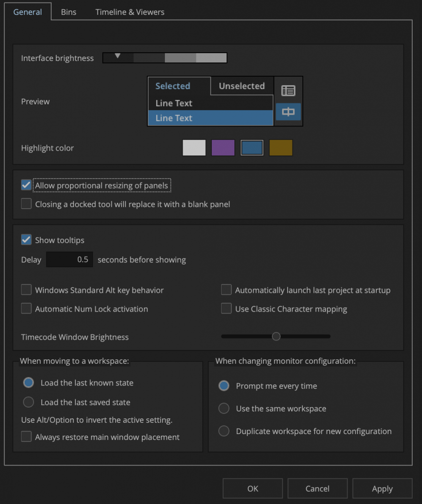
Task: Click the Interface brightness bar
Action: coord(164,58)
